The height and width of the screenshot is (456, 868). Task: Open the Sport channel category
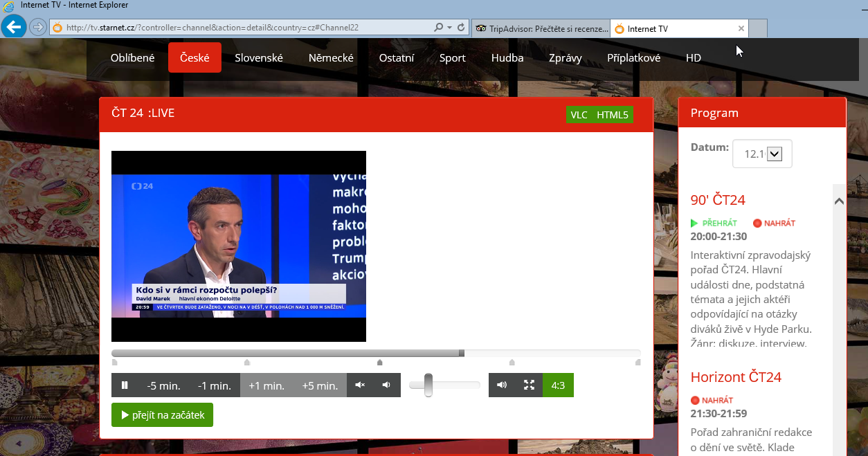[x=453, y=57]
